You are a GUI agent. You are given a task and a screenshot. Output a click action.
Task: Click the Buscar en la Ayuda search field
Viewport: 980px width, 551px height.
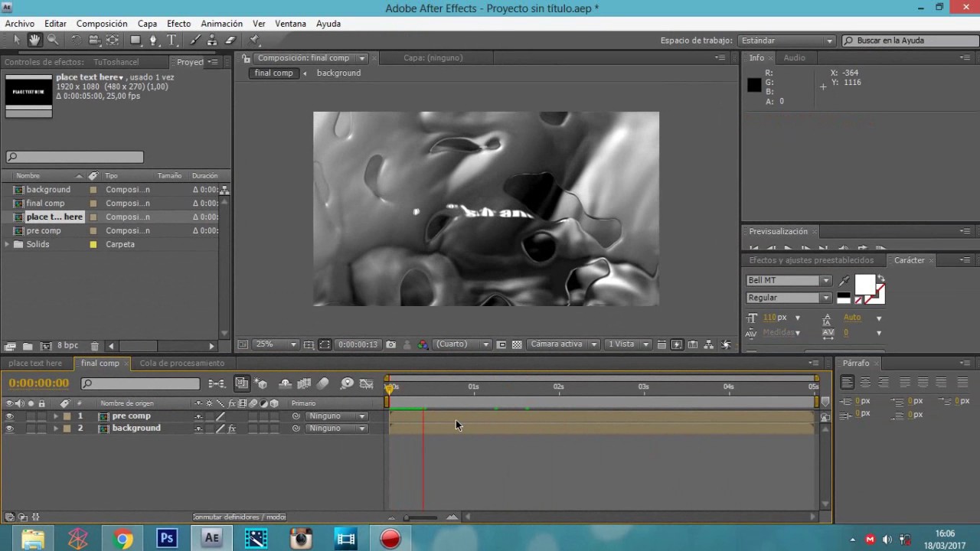908,41
